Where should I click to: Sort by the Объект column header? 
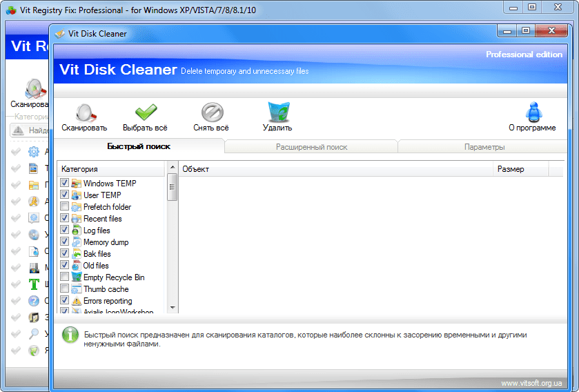(x=335, y=169)
